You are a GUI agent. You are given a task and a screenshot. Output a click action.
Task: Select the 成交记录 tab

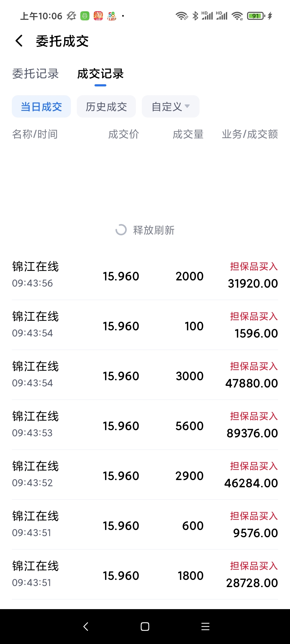pyautogui.click(x=100, y=74)
